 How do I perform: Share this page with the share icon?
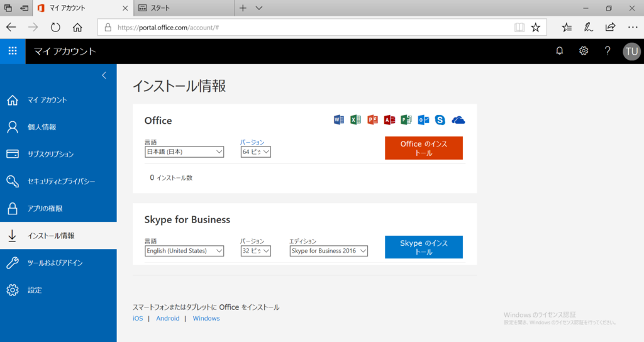click(x=610, y=28)
